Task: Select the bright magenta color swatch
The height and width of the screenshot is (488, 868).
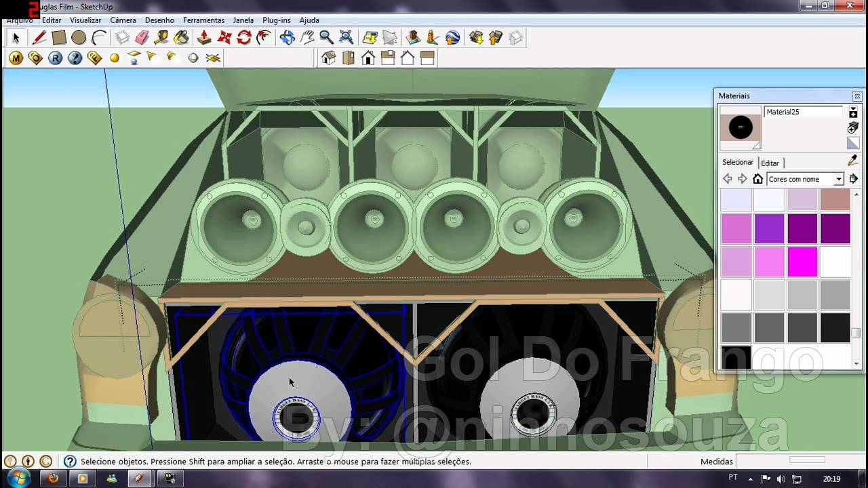Action: pos(802,262)
